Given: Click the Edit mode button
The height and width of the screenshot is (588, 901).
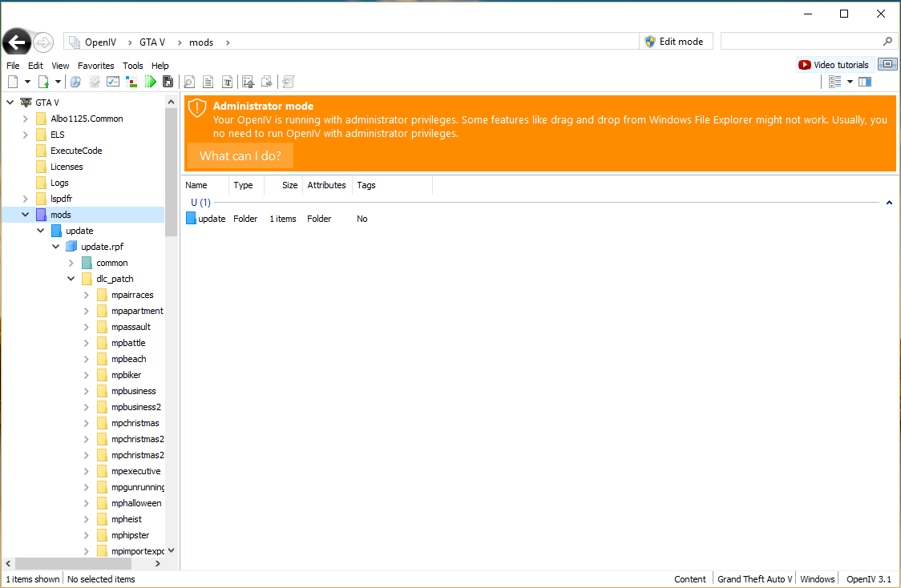Looking at the screenshot, I should pyautogui.click(x=676, y=42).
